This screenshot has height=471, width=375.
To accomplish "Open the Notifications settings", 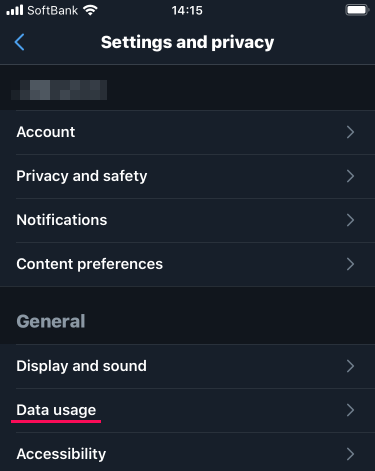I will pyautogui.click(x=187, y=220).
